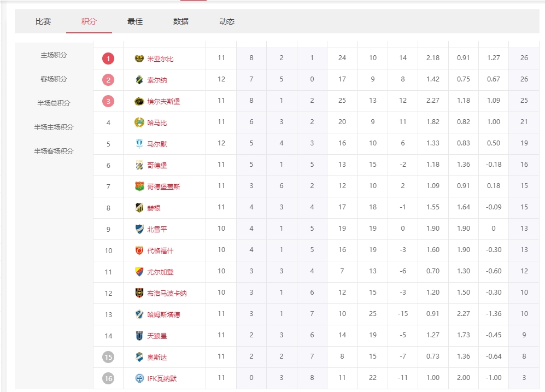Click the 埃尔夫斯堡 team logo icon
545x392 pixels.
pos(139,101)
